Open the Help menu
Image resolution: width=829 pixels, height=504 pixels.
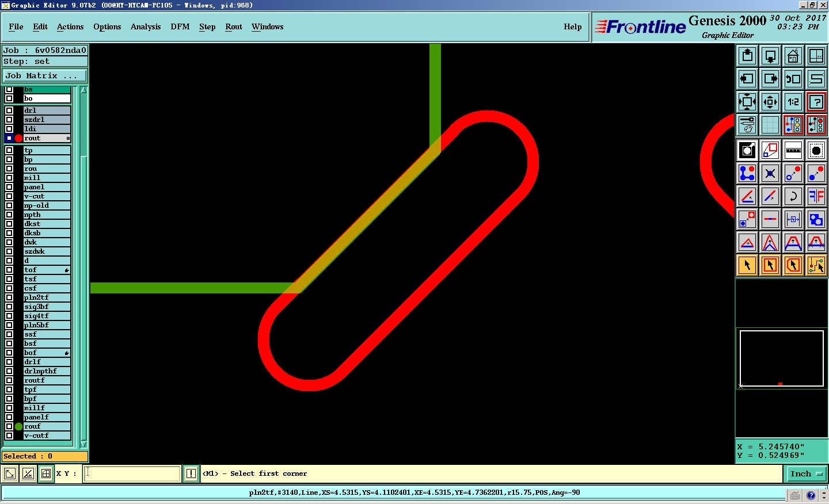pyautogui.click(x=573, y=27)
